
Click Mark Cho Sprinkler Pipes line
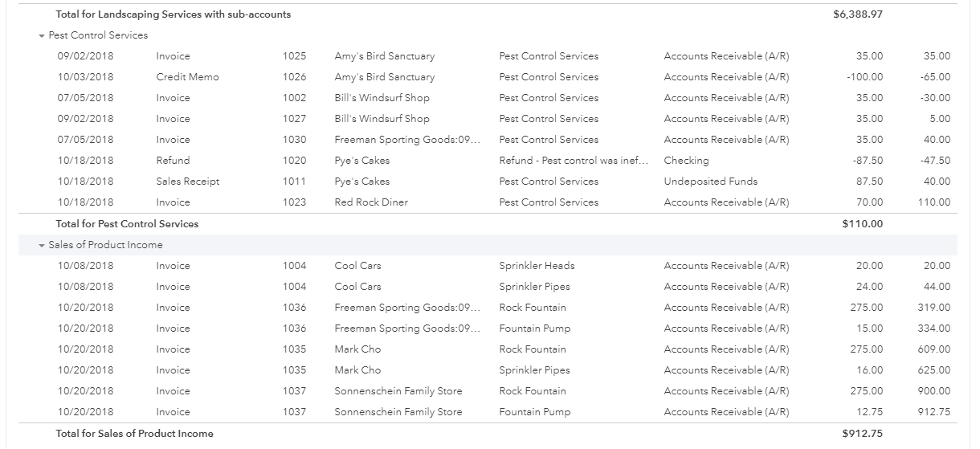[488, 370]
